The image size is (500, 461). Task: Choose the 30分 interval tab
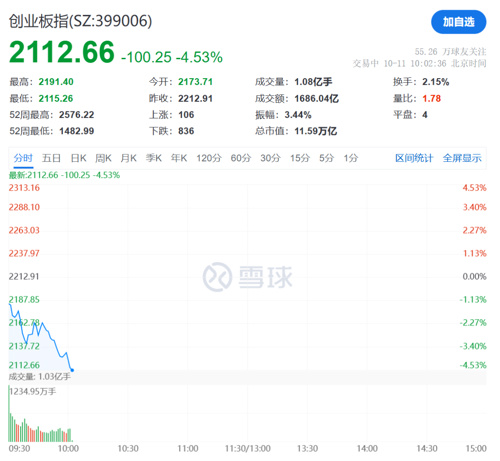pos(270,158)
